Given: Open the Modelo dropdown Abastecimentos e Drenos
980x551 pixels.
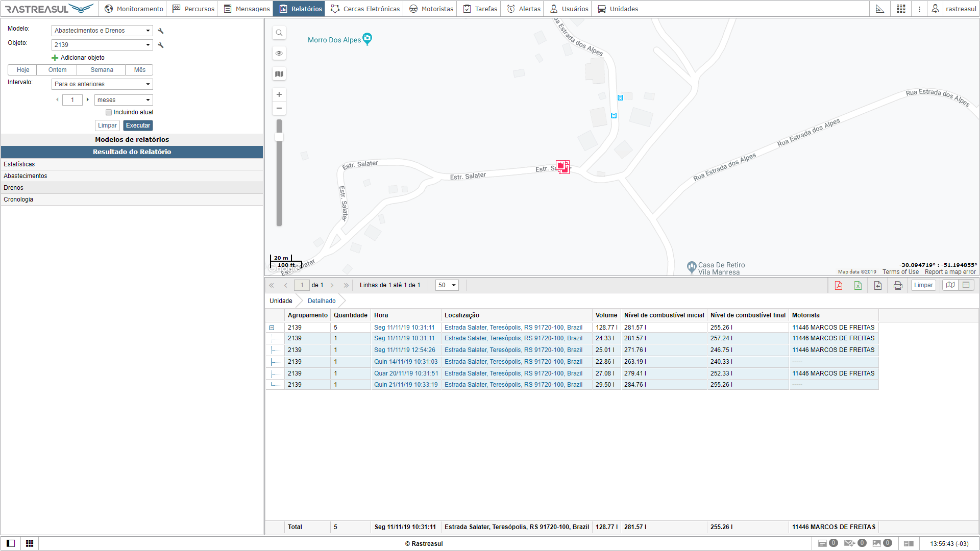Looking at the screenshot, I should click(x=102, y=31).
